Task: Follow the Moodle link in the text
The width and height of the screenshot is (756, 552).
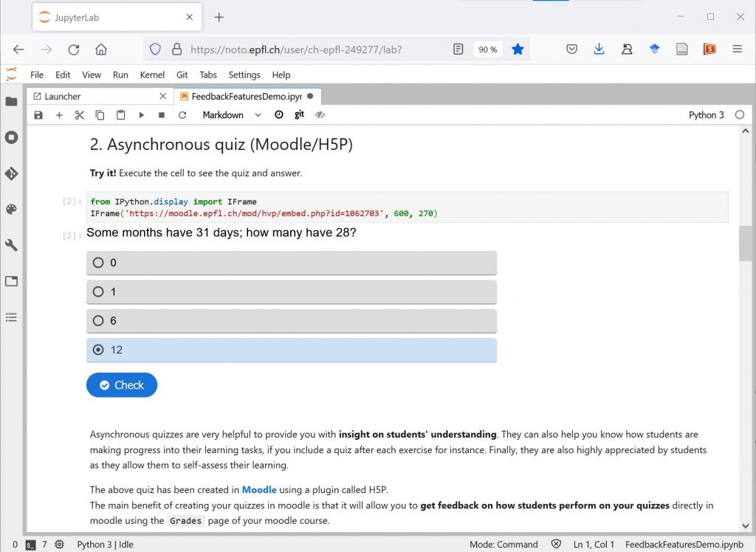Action: (x=259, y=489)
